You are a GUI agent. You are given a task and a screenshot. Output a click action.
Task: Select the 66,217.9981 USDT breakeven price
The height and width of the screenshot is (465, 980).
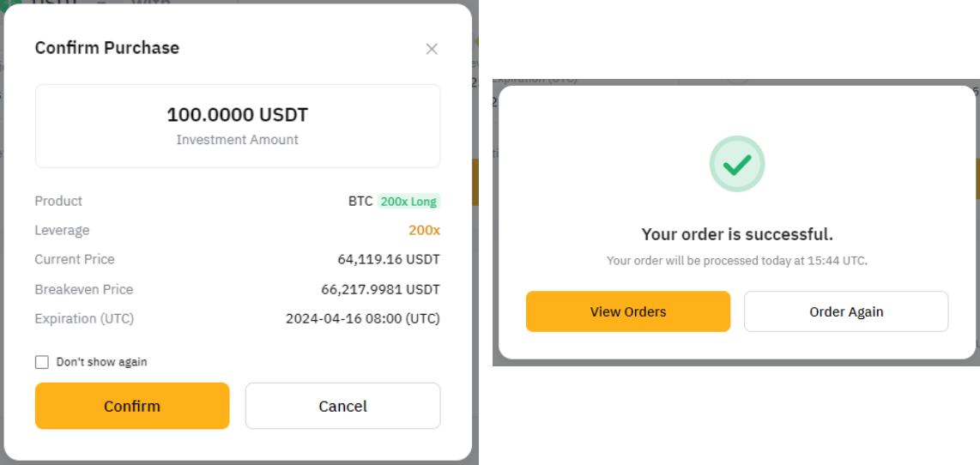[380, 289]
